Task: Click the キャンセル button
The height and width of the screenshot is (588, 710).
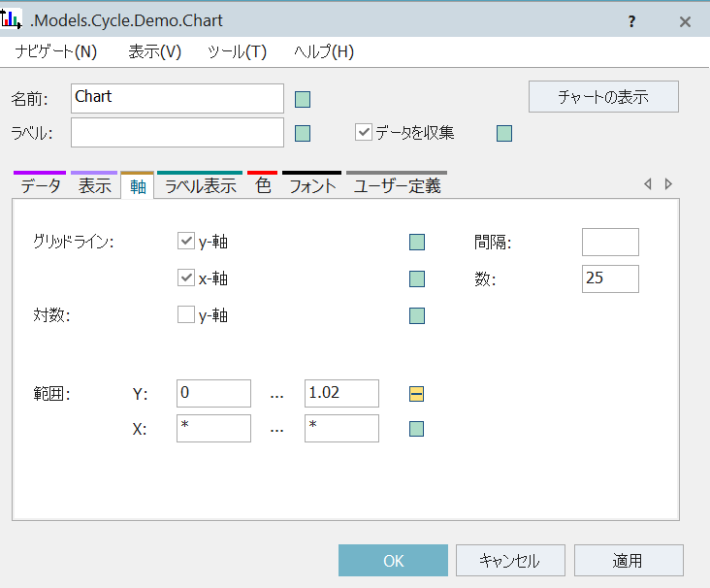Action: point(510,561)
